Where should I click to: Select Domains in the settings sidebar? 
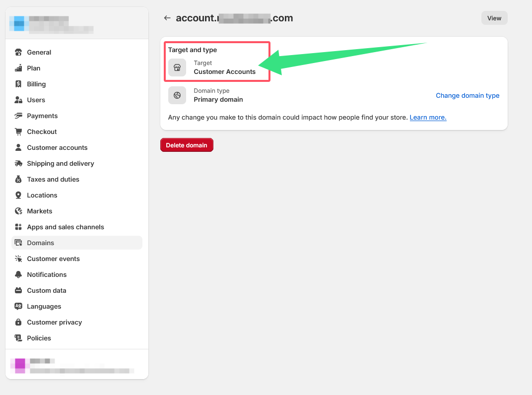point(41,243)
